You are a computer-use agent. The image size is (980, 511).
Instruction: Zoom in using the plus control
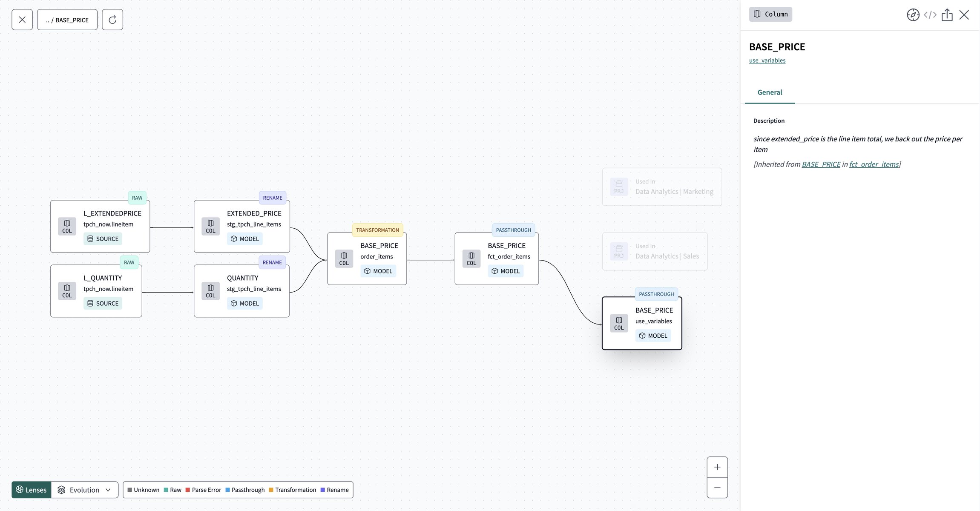tap(717, 467)
